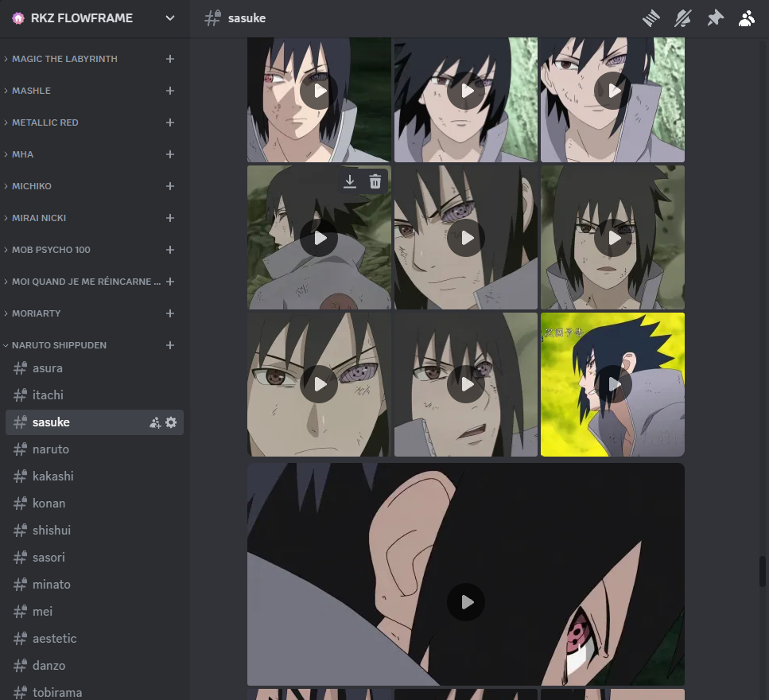Add channel to MOI QUAND JE ME RÉINCARNE
The width and height of the screenshot is (769, 700).
(x=170, y=282)
